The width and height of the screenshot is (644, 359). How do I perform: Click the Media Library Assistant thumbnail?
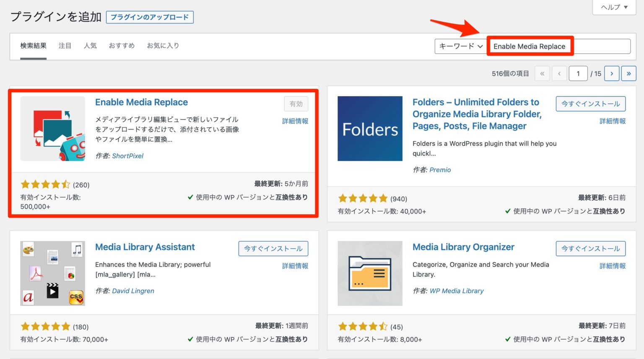(52, 273)
